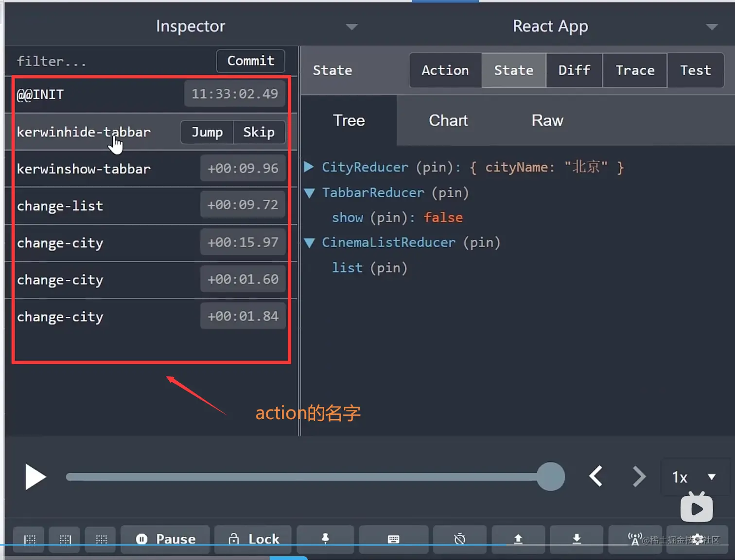Switch to the Test tab
This screenshot has width=735, height=560.
coord(696,70)
